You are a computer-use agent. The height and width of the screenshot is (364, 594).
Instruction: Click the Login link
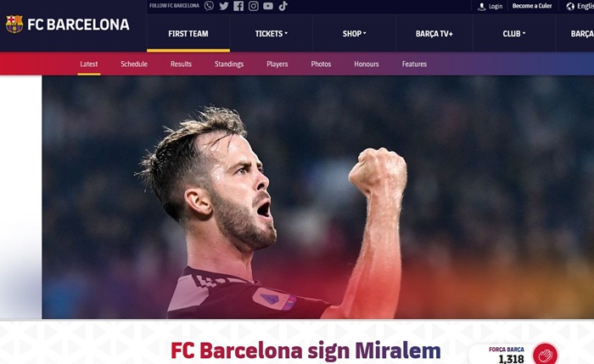coord(490,7)
